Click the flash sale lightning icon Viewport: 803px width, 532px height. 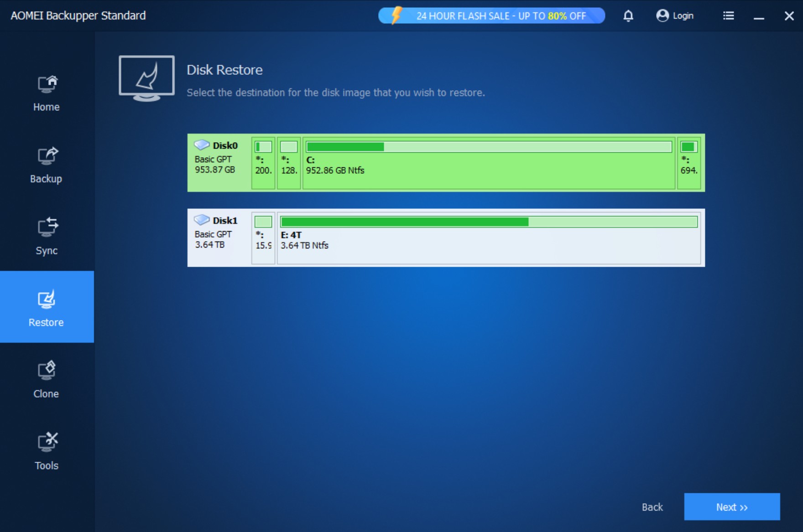pyautogui.click(x=396, y=15)
